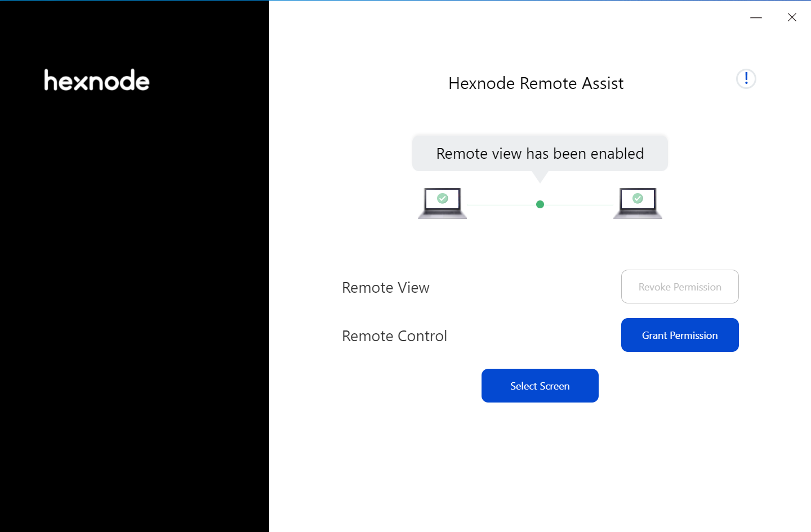The height and width of the screenshot is (532, 811).
Task: Click the 'Remote view has been enabled' message
Action: [540, 153]
